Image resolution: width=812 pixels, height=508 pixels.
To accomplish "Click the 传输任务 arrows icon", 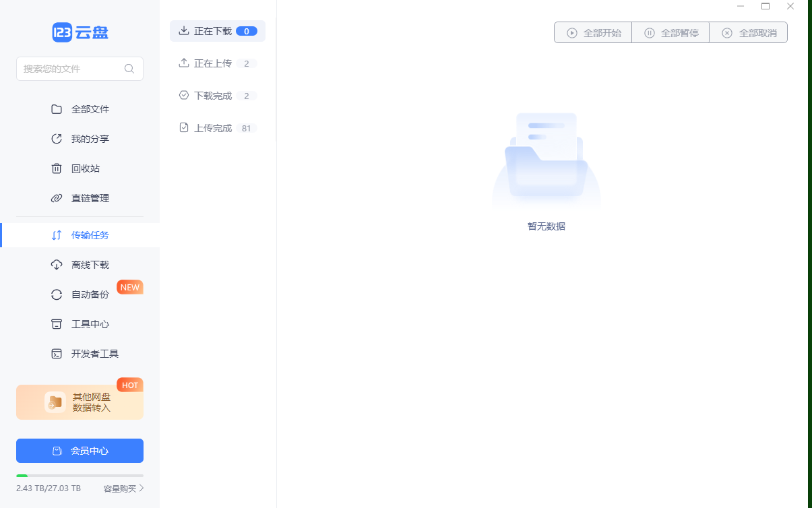I will [57, 235].
